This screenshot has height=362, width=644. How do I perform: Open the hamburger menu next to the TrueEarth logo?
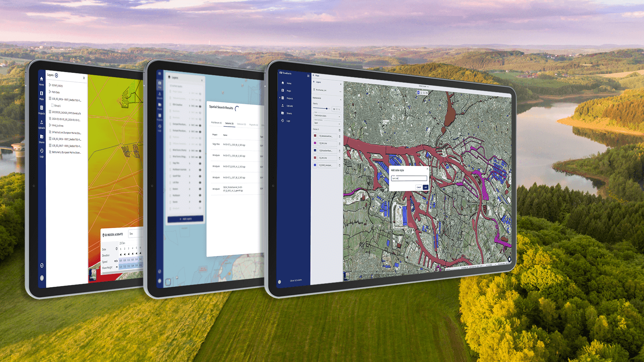pos(308,76)
